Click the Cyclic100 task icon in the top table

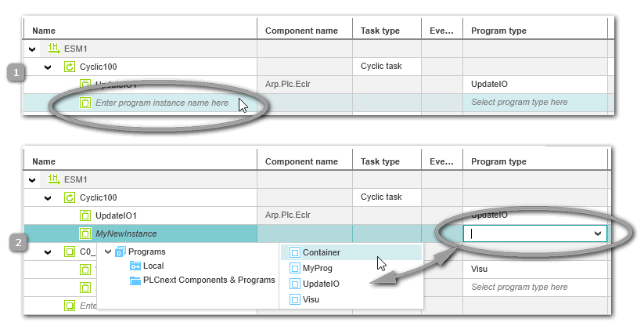click(69, 67)
